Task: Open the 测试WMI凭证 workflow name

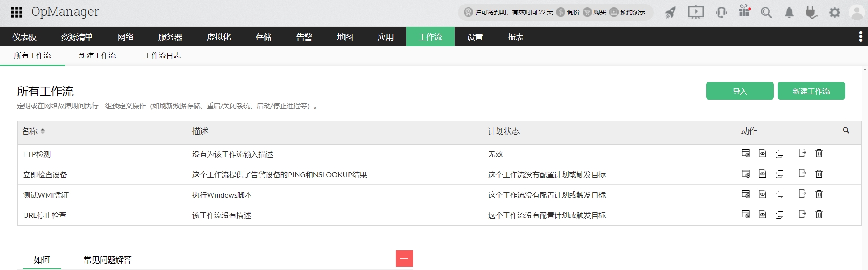Action: [x=46, y=195]
